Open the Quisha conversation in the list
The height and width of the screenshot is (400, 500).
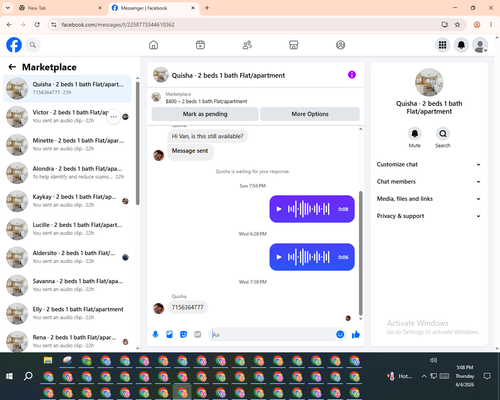pyautogui.click(x=67, y=88)
